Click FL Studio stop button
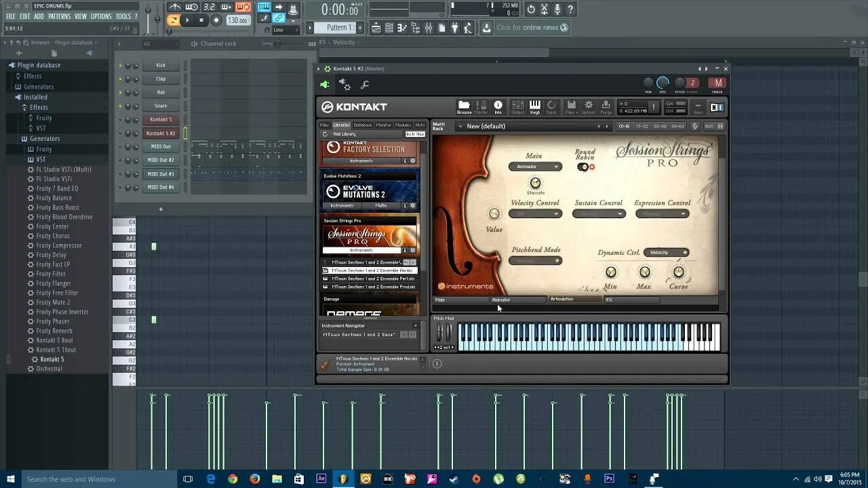This screenshot has height=488, width=868. pyautogui.click(x=201, y=20)
